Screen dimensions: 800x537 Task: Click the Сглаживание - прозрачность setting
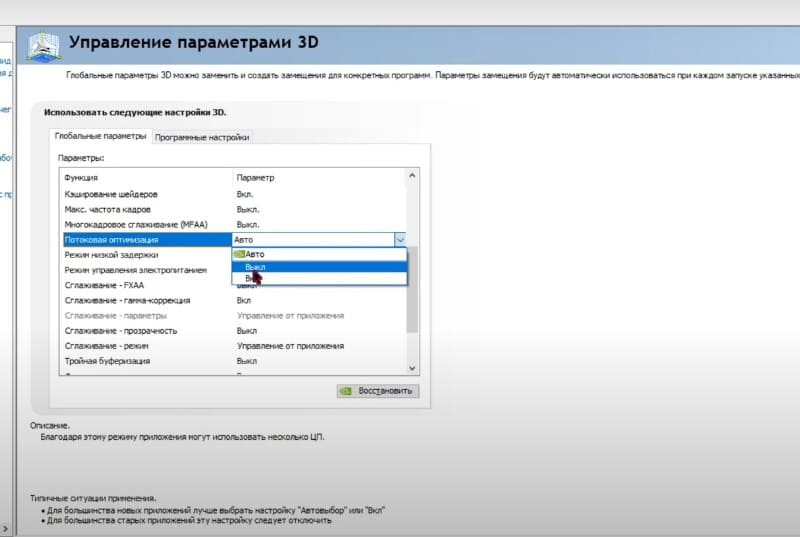(121, 330)
